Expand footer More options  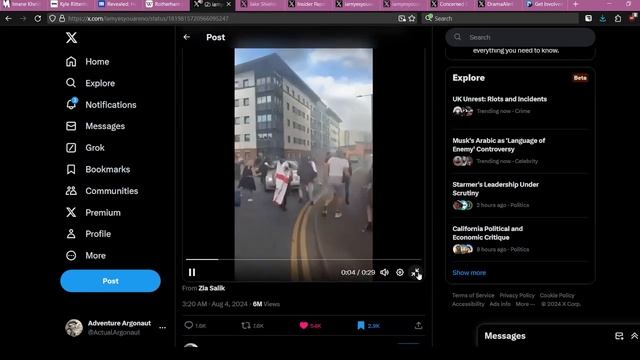tap(525, 304)
